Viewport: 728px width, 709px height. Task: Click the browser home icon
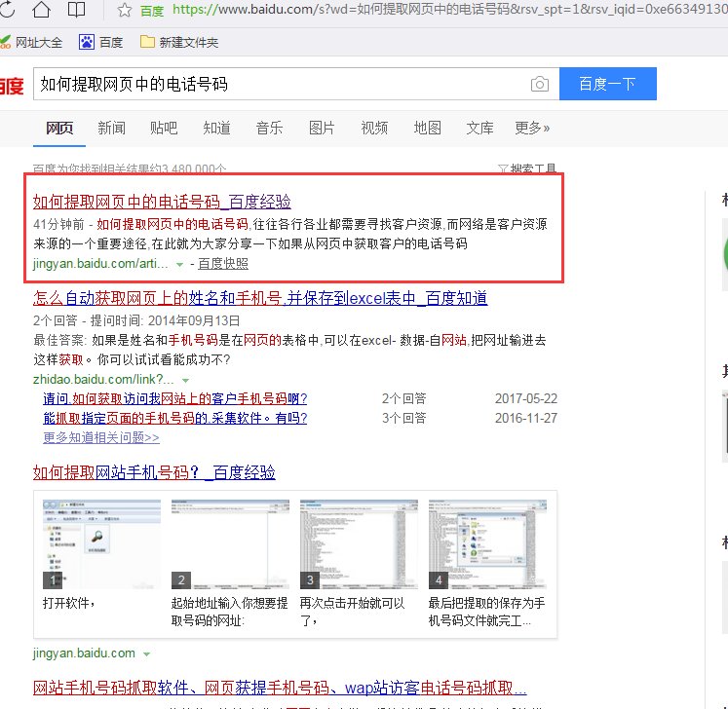[41, 11]
